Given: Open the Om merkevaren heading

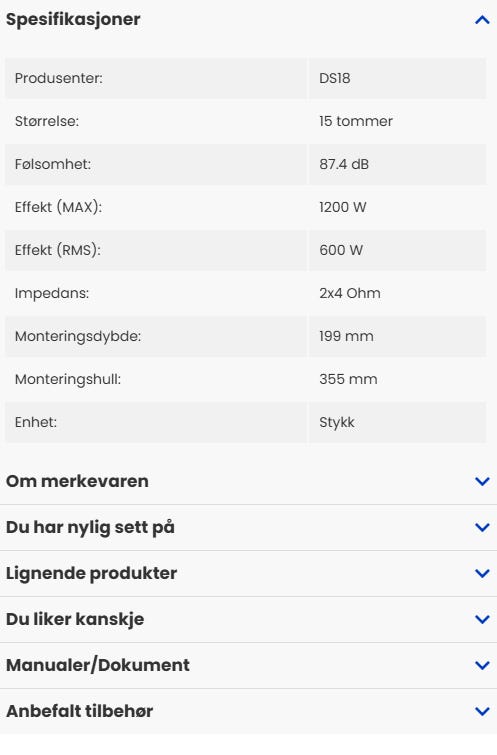Looking at the screenshot, I should [x=77, y=481].
